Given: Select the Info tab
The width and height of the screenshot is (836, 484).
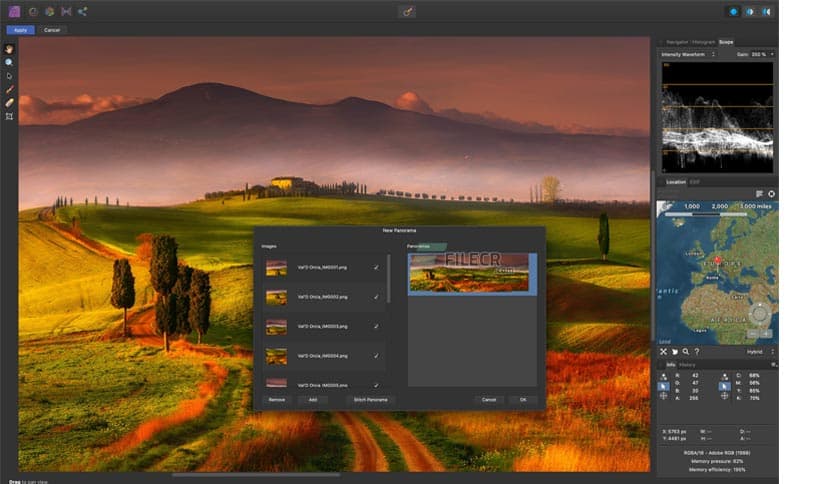Looking at the screenshot, I should tap(671, 365).
